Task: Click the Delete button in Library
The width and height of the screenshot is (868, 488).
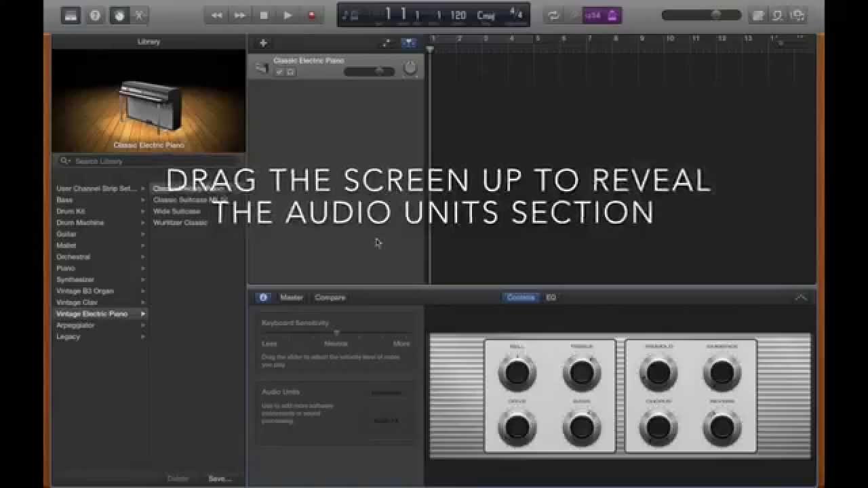Action: click(178, 479)
